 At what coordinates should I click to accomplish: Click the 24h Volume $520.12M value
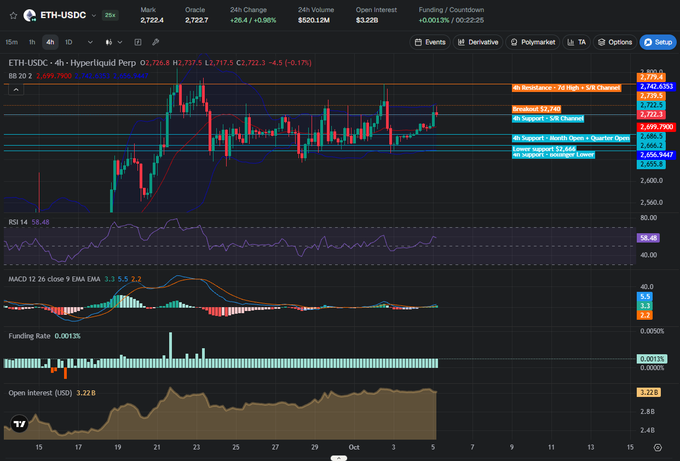[x=314, y=20]
